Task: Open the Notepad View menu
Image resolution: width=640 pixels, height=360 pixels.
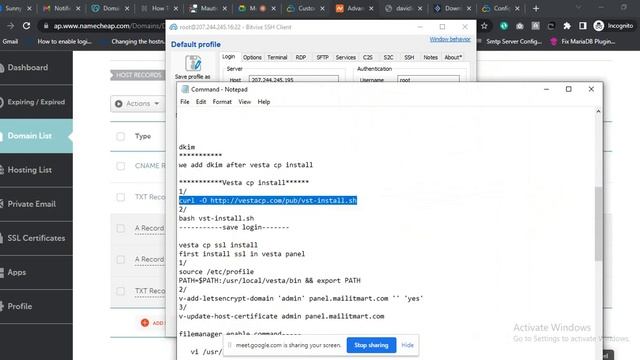Action: click(x=244, y=102)
